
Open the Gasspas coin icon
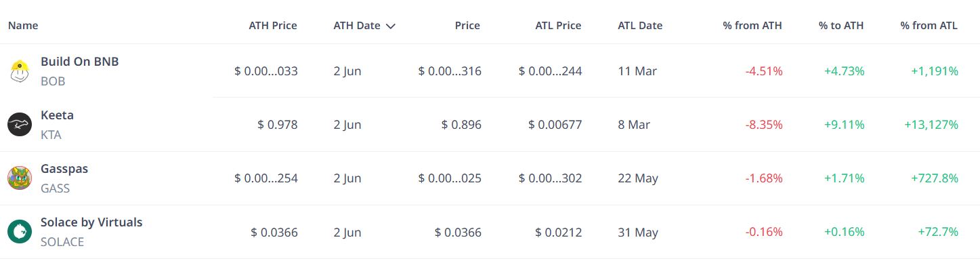pyautogui.click(x=20, y=178)
